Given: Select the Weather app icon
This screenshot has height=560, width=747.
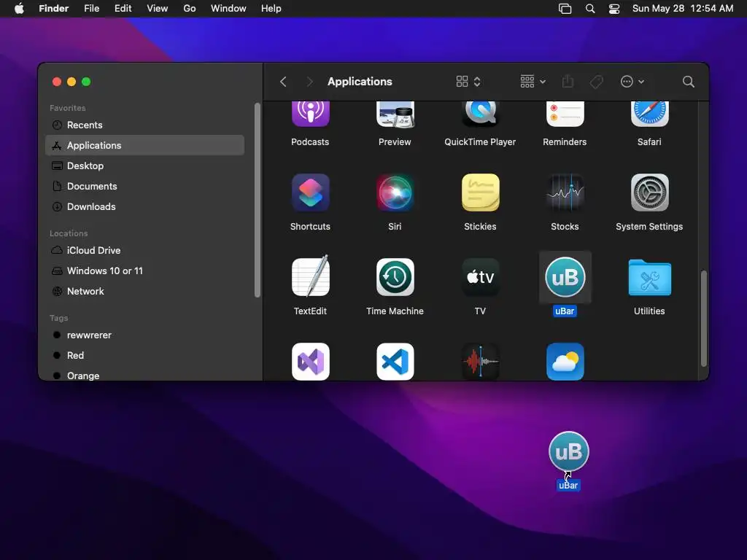Looking at the screenshot, I should [x=565, y=362].
